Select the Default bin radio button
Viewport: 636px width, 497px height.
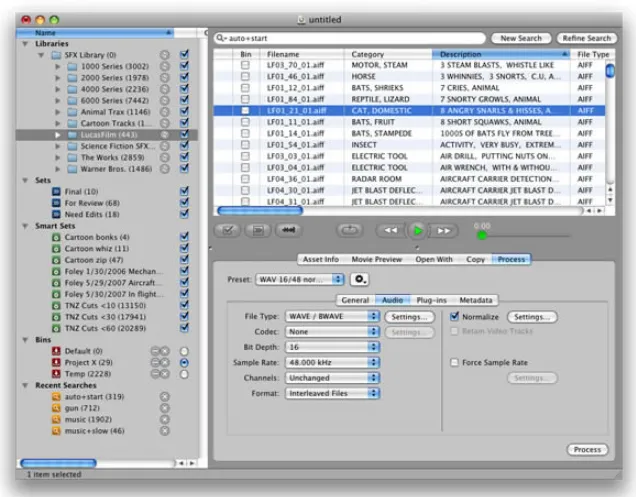(184, 351)
